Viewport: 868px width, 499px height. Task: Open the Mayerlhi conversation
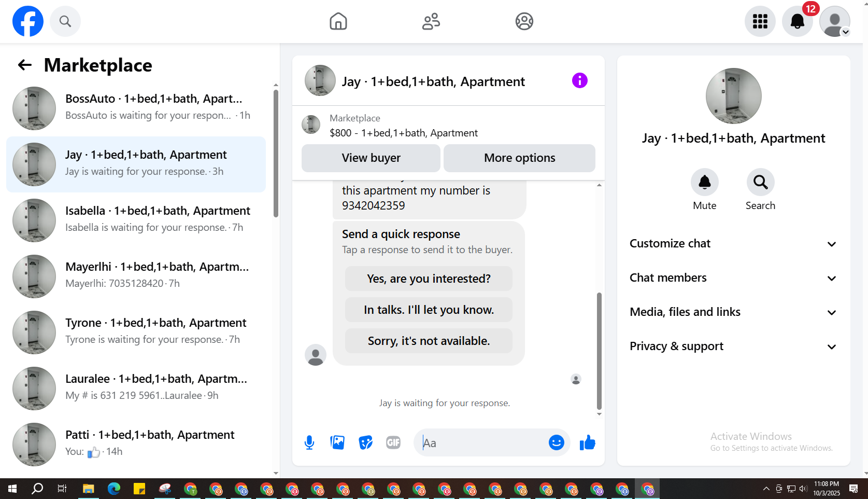(136, 276)
